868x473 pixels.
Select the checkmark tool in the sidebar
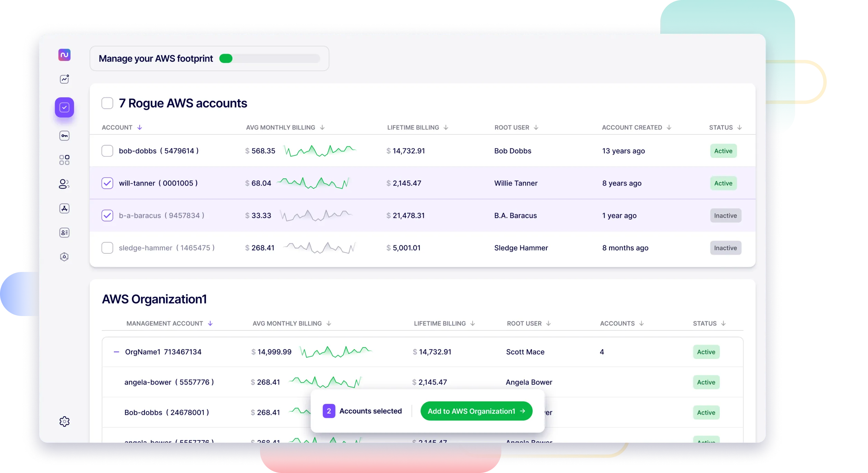[64, 107]
